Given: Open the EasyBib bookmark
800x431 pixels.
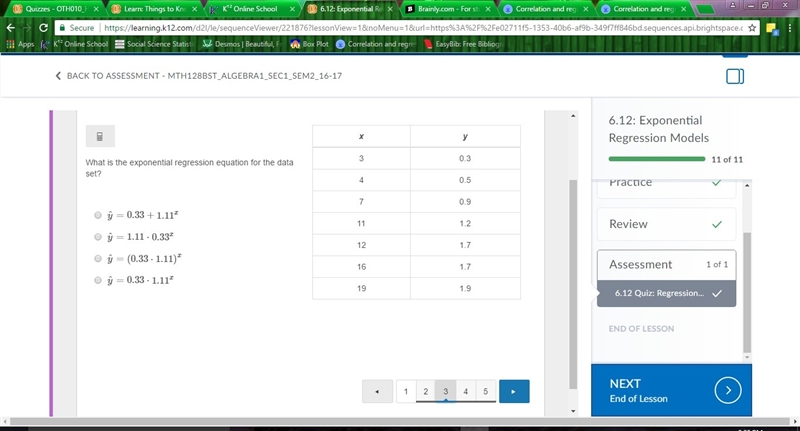Looking at the screenshot, I should (463, 44).
